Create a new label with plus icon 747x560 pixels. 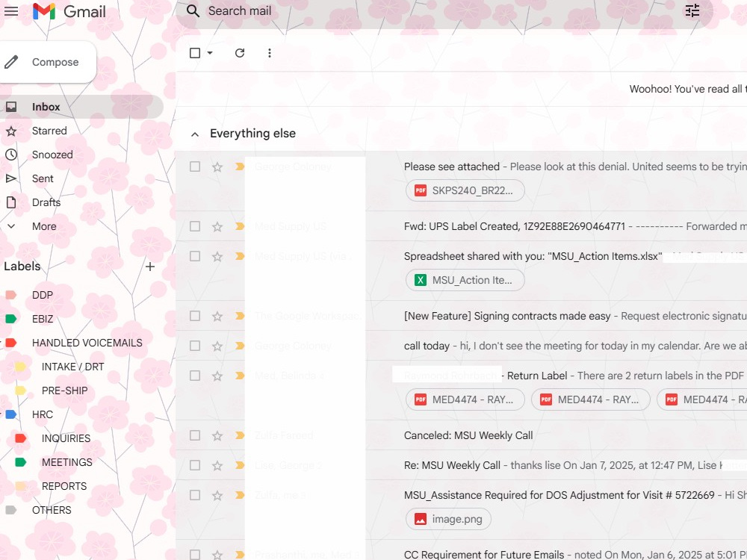[150, 267]
